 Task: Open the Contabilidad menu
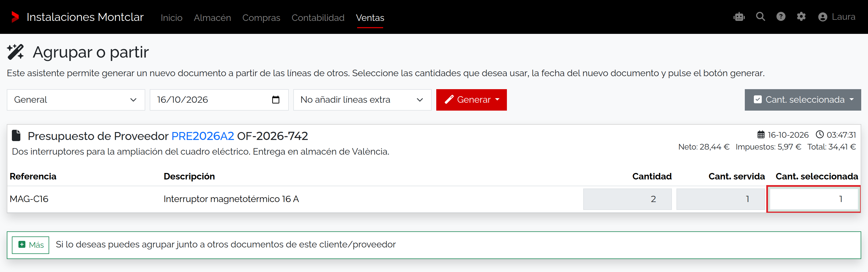(318, 17)
